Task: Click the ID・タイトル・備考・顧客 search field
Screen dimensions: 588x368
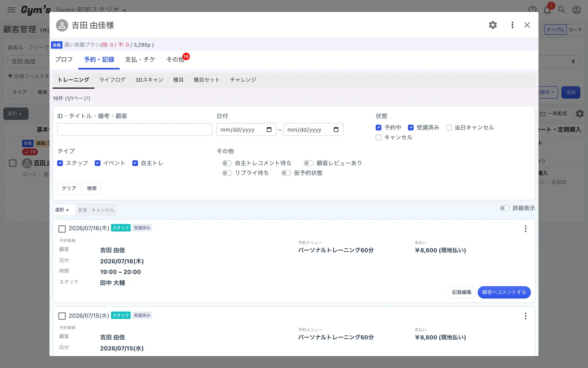Action: 135,130
